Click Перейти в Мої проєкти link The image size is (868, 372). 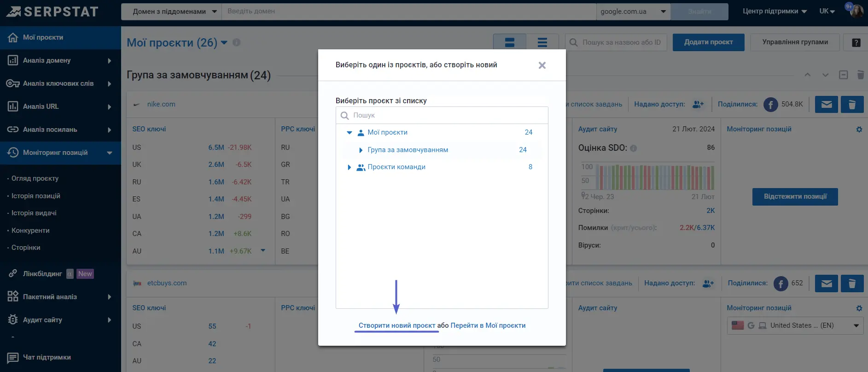488,325
